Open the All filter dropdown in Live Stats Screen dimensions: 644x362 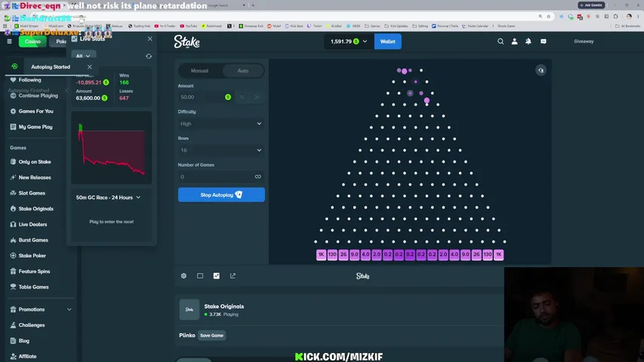[x=83, y=57]
